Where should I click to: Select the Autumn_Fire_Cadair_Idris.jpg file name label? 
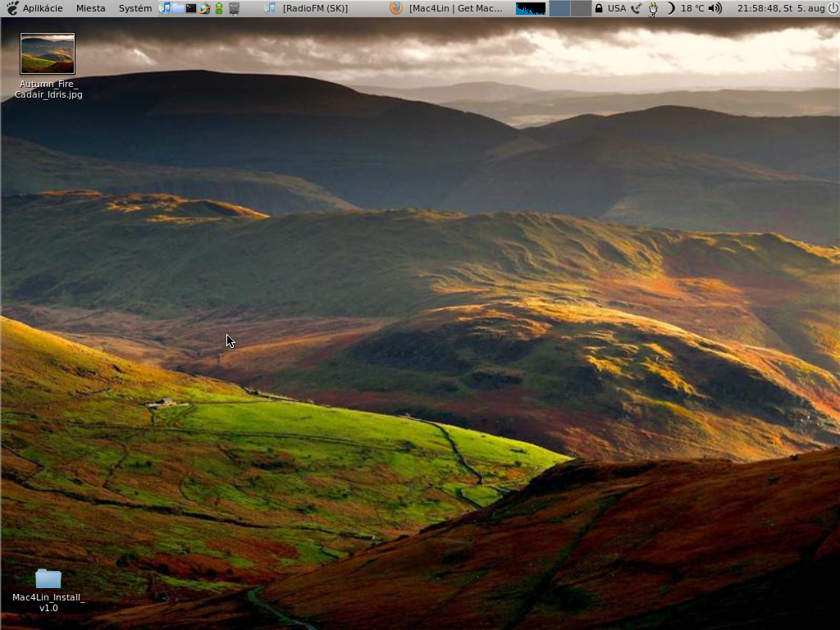[48, 89]
